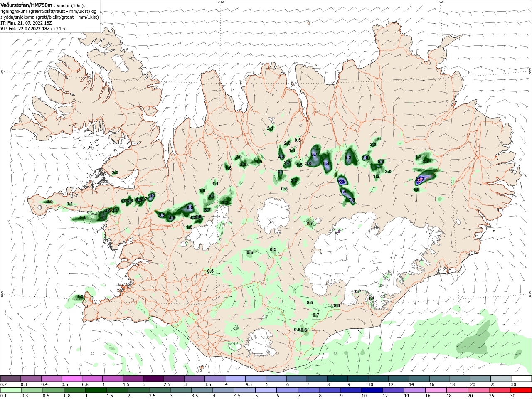Click the 7.5 precipitation value on the map

tap(352, 200)
